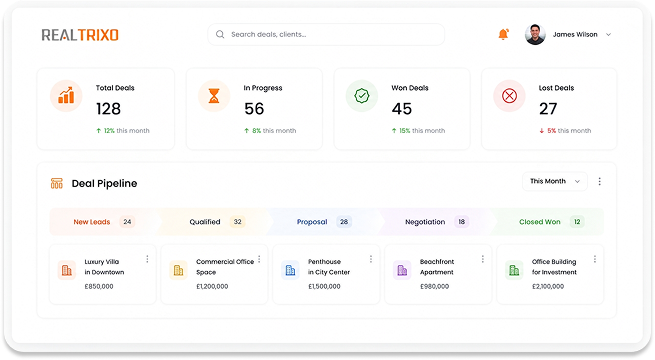This screenshot has height=360, width=655.
Task: Click the Deal Pipeline heading
Action: point(104,184)
